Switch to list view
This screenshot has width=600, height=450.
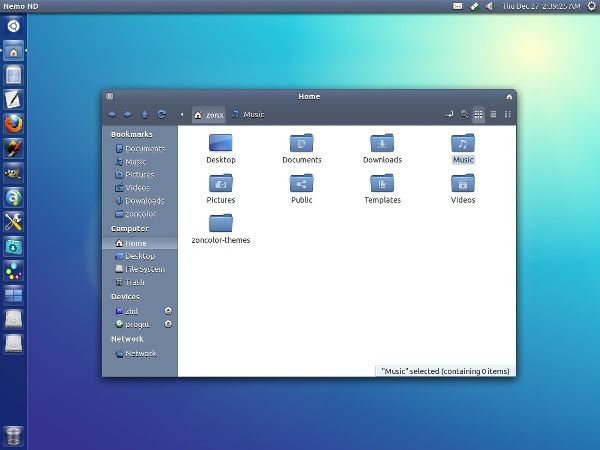tap(493, 115)
